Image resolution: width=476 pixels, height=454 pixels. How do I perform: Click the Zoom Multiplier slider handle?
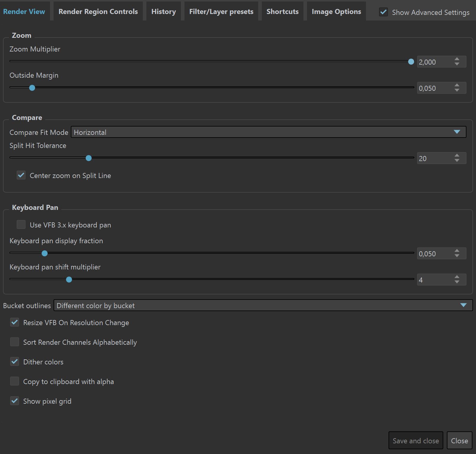pos(411,62)
